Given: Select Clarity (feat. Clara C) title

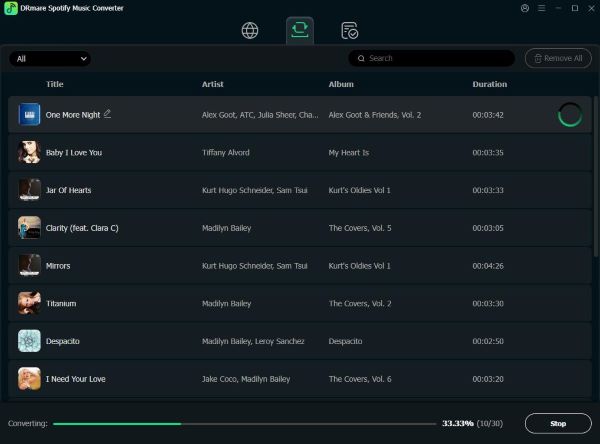Looking at the screenshot, I should [82, 228].
